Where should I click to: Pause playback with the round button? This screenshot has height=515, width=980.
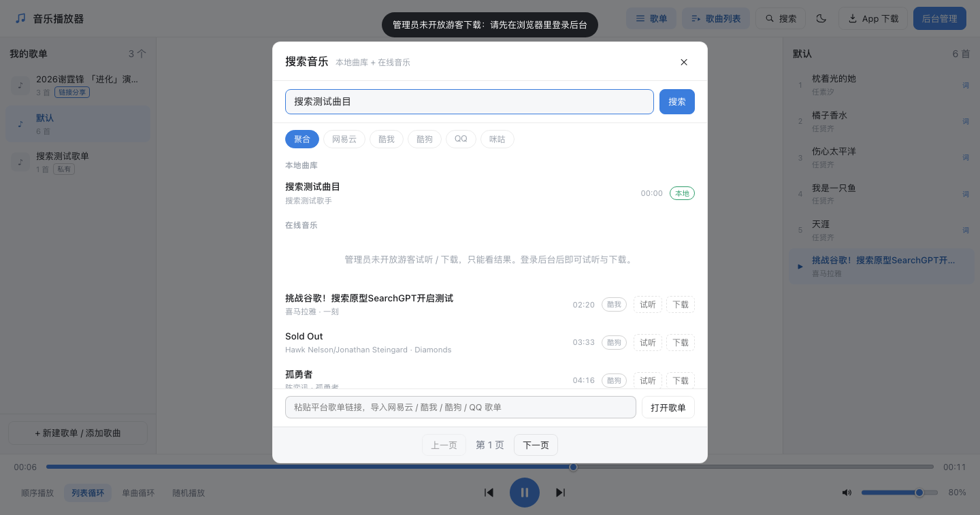[x=525, y=493]
